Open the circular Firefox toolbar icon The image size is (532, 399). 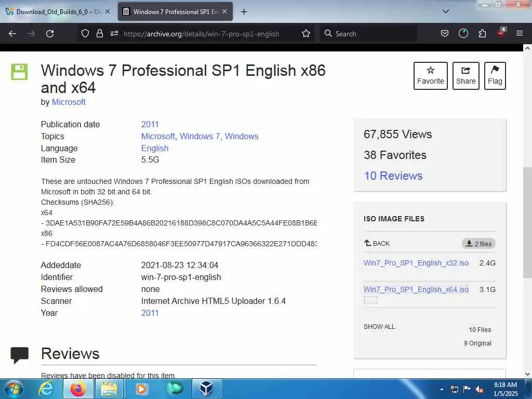[x=463, y=34]
